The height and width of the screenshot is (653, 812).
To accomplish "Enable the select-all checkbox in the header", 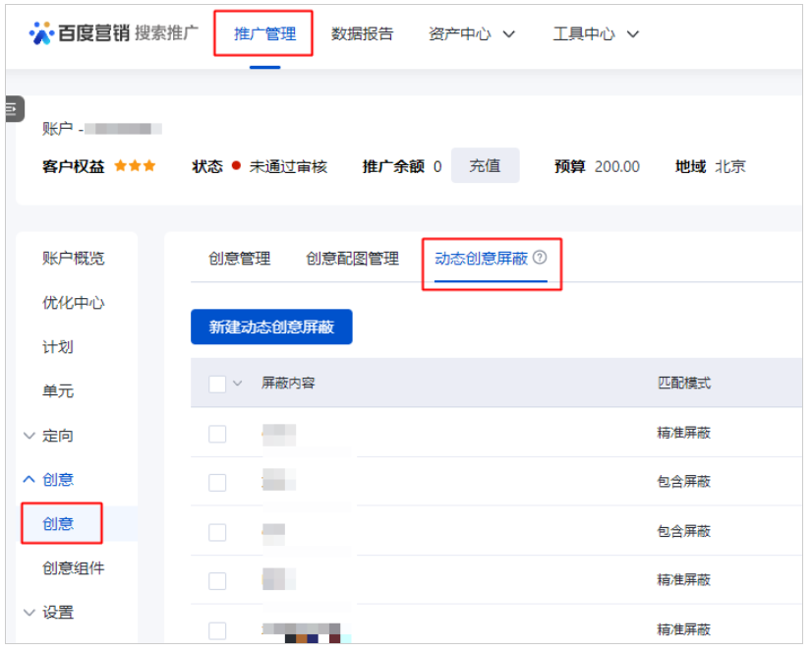I will click(217, 384).
